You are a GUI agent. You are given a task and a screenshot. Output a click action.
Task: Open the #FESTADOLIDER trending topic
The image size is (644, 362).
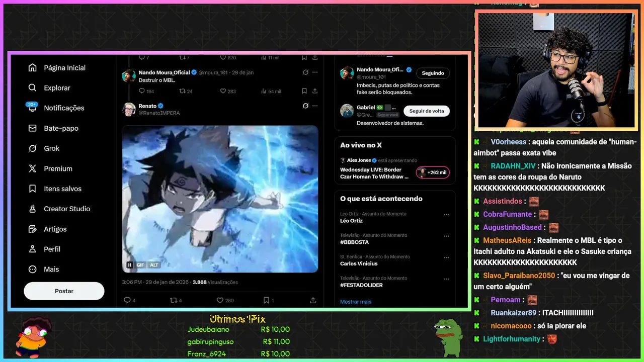pos(361,285)
